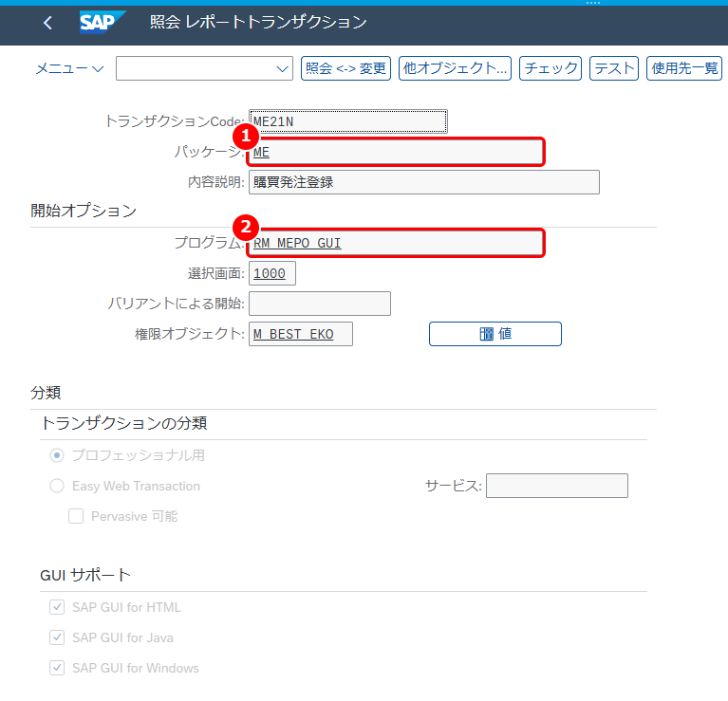Click the 権限オブジェクト field M_BEST_EKO
Image resolution: width=728 pixels, height=701 pixels.
[x=301, y=334]
